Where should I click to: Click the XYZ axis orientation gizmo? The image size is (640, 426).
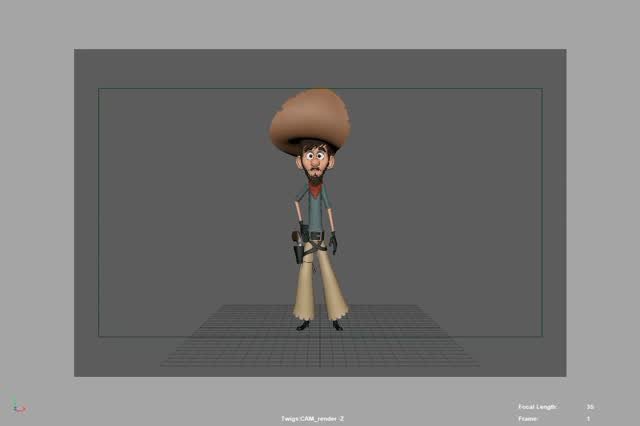[x=19, y=407]
